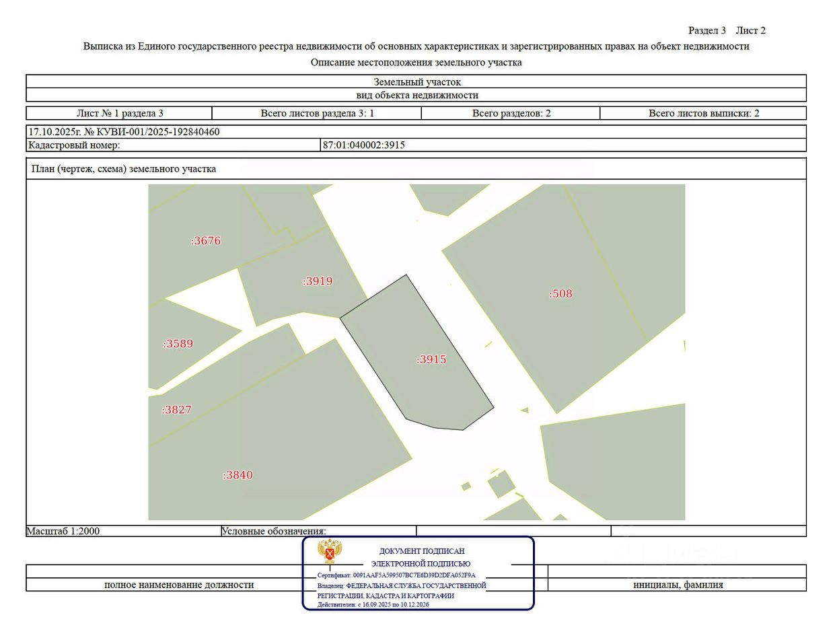Click 'Всего листов выписки: 2' cell
This screenshot has height=644, width=833.
[703, 113]
